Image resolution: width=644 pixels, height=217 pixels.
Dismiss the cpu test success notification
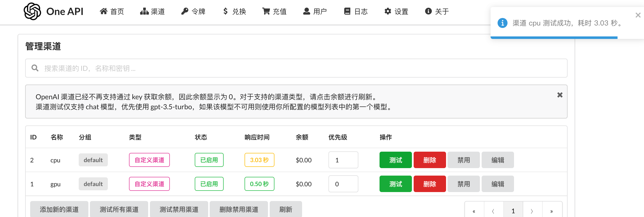click(x=638, y=15)
